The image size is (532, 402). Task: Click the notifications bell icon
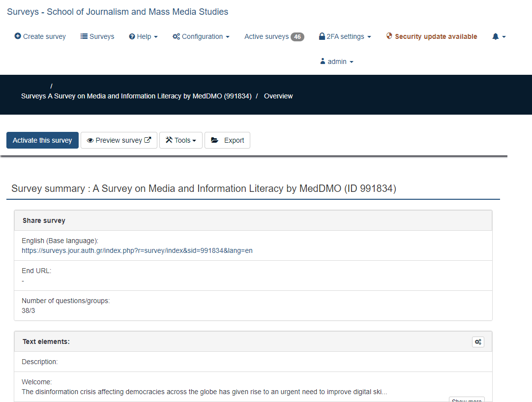coord(496,36)
